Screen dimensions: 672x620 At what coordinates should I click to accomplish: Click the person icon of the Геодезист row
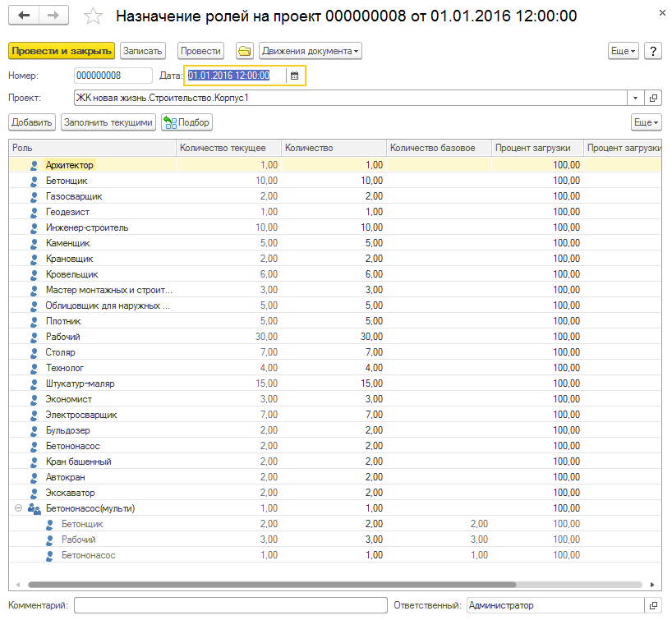[x=34, y=212]
